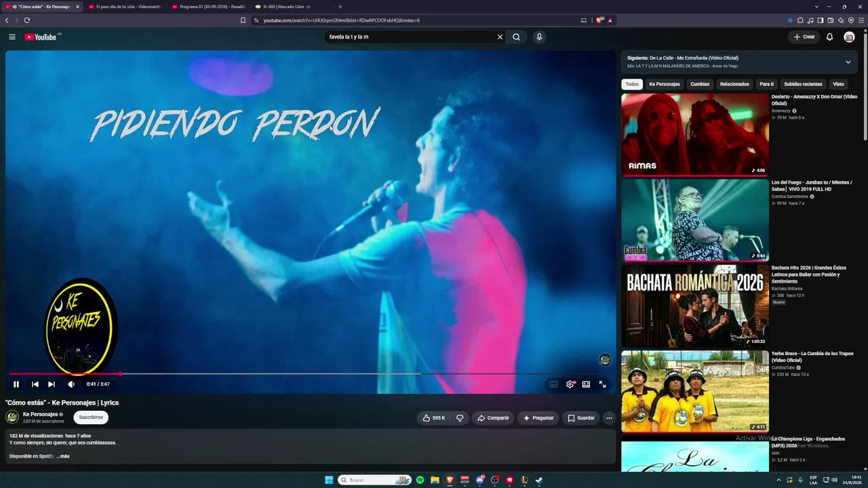868x488 pixels.
Task: Open the account avatar menu
Action: coord(849,37)
